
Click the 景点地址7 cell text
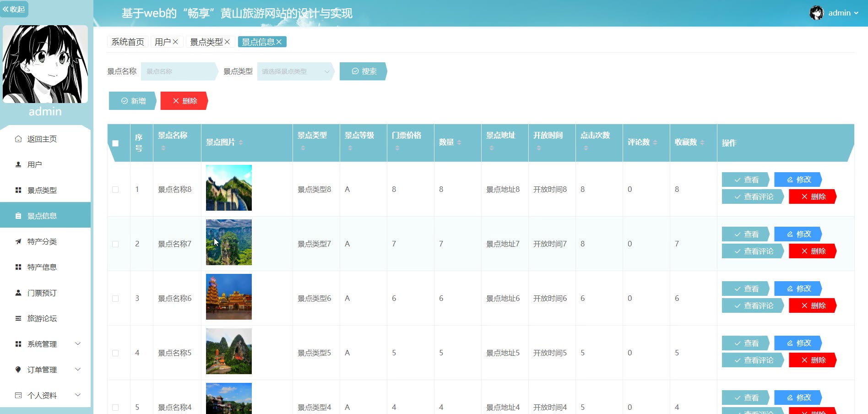[x=503, y=244]
